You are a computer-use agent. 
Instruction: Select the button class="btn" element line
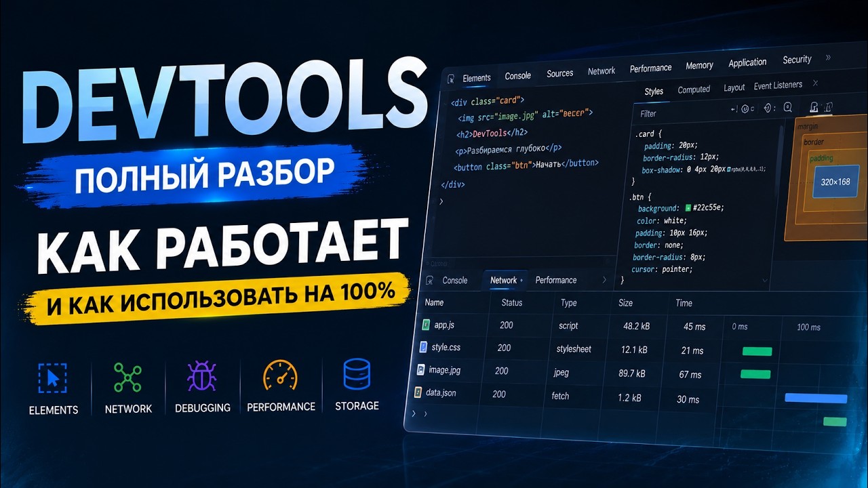tap(526, 165)
